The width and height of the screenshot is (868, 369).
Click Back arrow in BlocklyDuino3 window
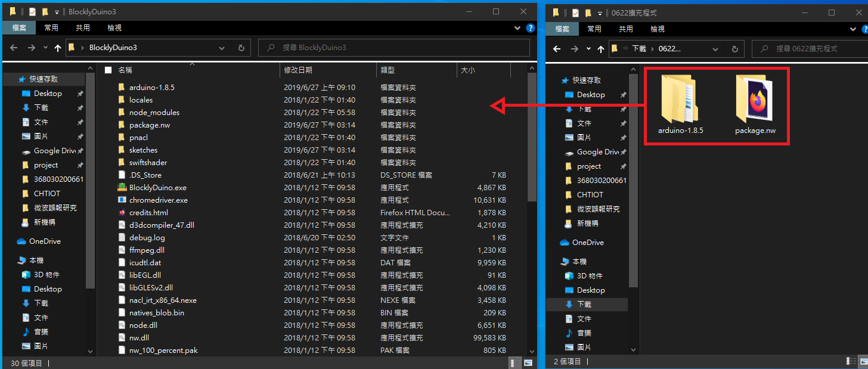pos(14,48)
